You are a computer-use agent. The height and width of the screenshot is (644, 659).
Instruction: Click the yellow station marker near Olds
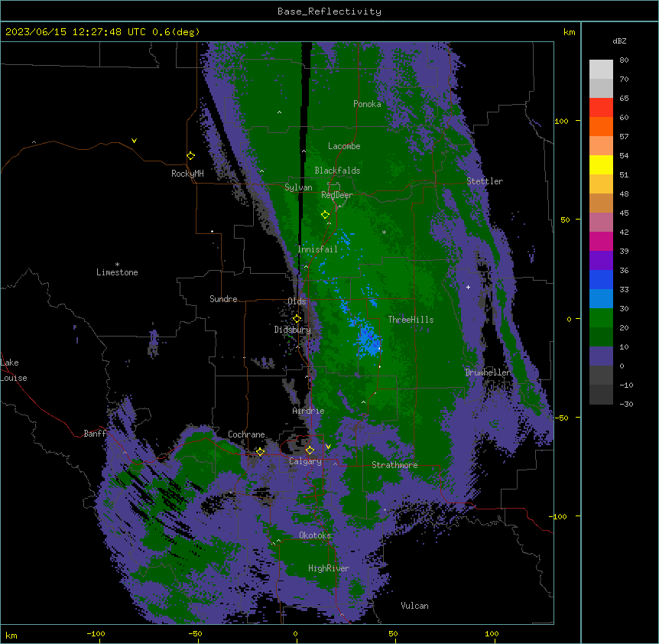click(x=297, y=319)
